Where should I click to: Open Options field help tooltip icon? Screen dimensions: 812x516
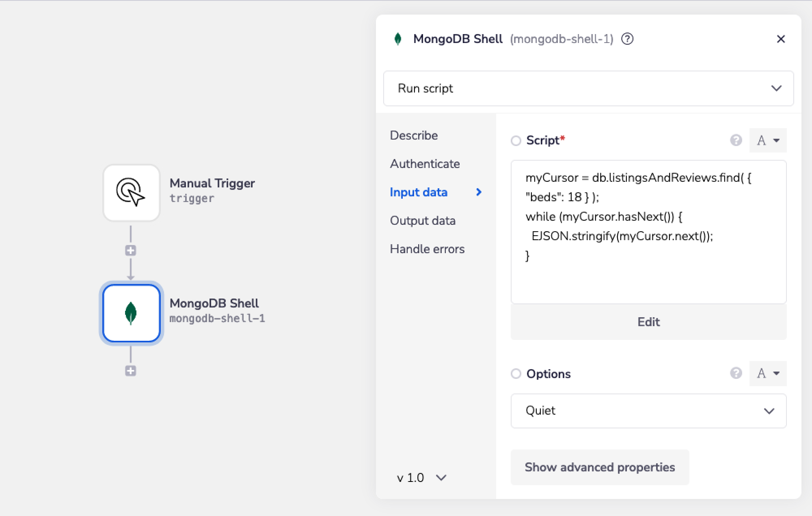736,374
